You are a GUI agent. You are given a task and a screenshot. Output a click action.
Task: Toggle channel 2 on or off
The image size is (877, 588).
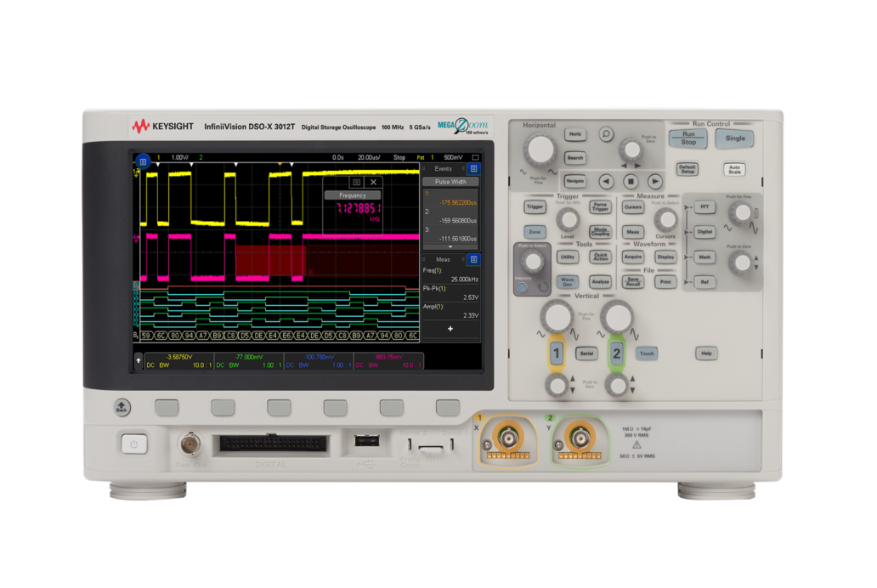point(616,353)
